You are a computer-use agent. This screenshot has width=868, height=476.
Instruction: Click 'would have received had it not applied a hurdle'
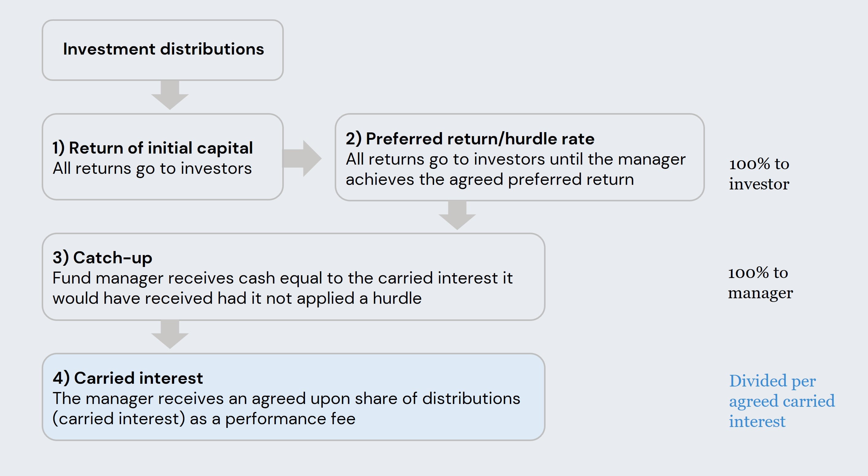point(237,299)
